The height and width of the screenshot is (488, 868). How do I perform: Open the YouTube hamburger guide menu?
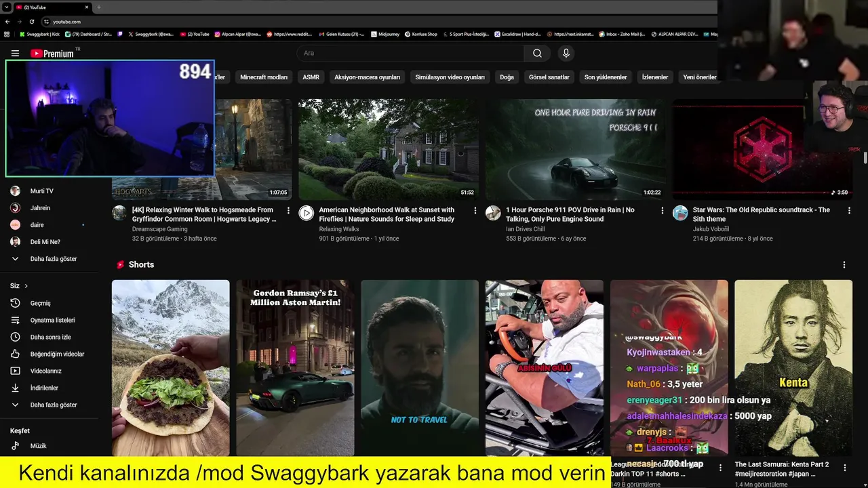(15, 54)
